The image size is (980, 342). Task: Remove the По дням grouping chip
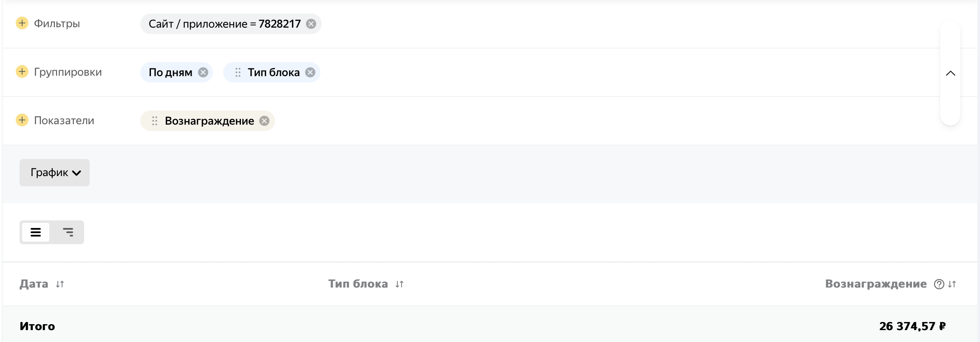tap(203, 72)
